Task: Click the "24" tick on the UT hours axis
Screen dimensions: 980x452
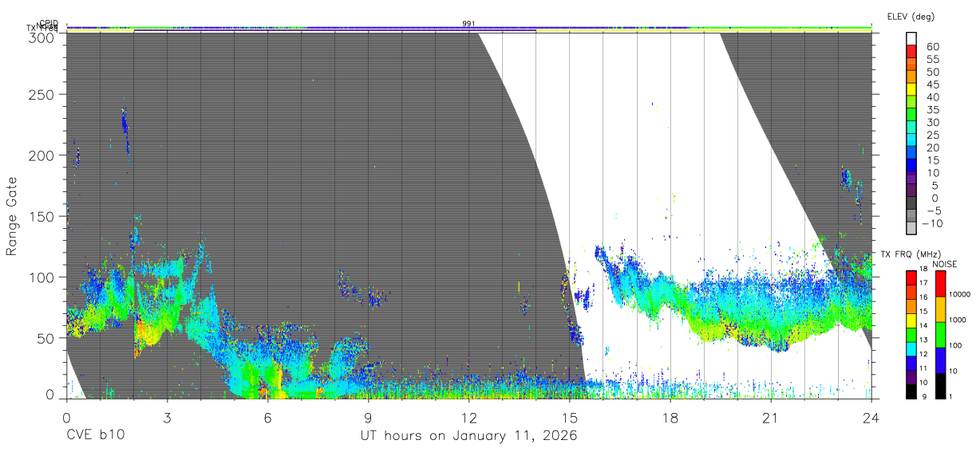Action: coord(871,417)
